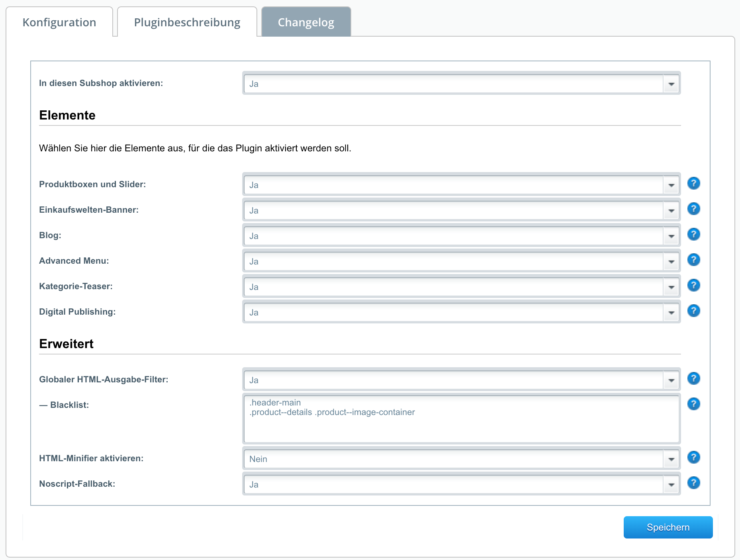Click the 'Noscript-Fallback:' label
Viewport: 740px width, 560px height.
77,484
